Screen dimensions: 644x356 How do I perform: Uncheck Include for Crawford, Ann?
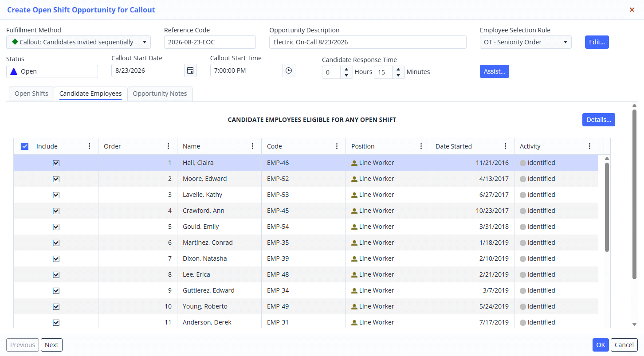56,211
